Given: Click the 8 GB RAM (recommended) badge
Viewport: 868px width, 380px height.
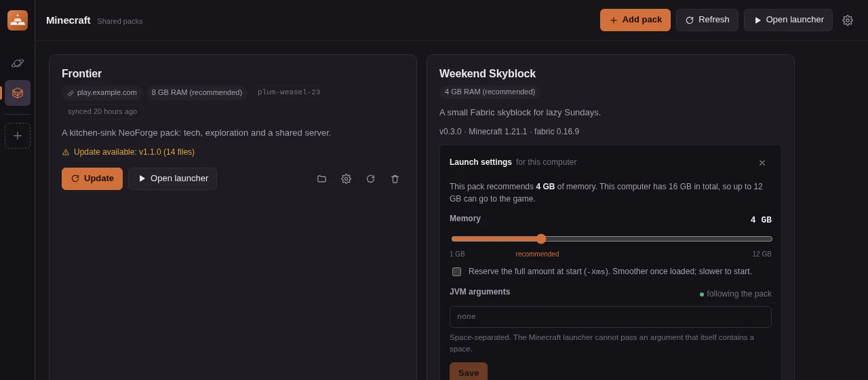Looking at the screenshot, I should click(197, 93).
